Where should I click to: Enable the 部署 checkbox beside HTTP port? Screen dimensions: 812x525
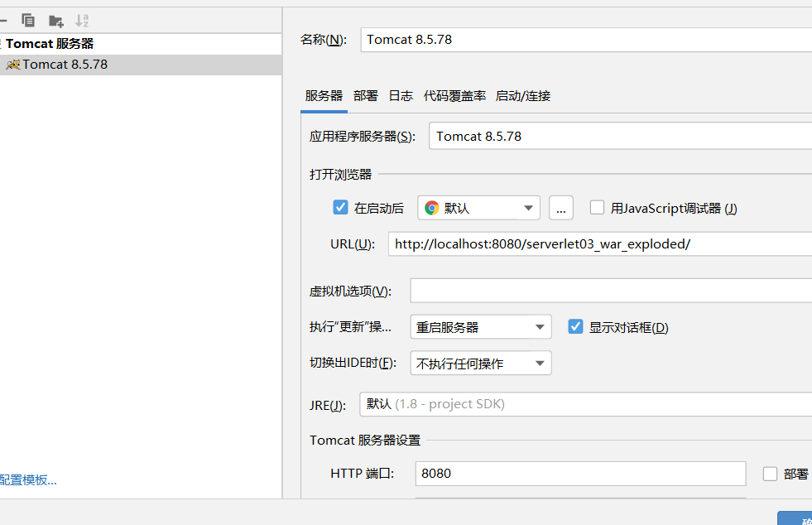[x=770, y=474]
